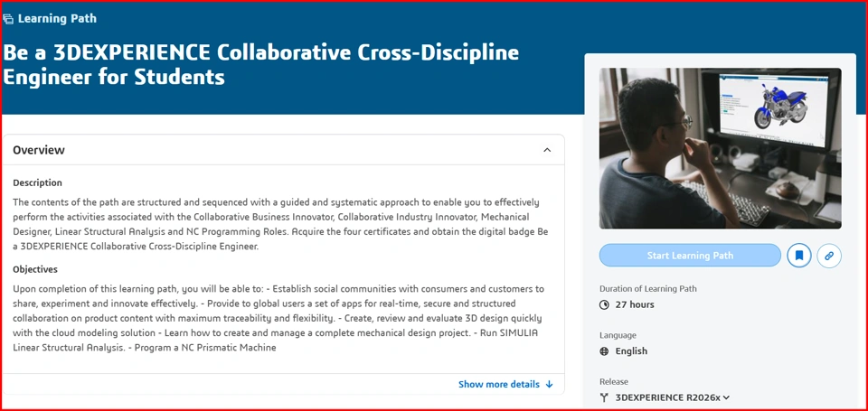The height and width of the screenshot is (411, 868).
Task: Click the release branch icon
Action: coord(605,397)
